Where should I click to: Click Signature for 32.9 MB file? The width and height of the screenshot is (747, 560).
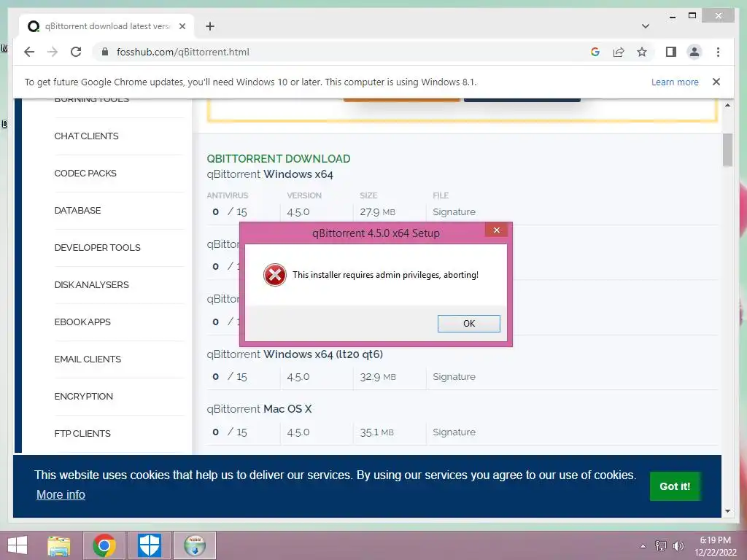tap(454, 377)
